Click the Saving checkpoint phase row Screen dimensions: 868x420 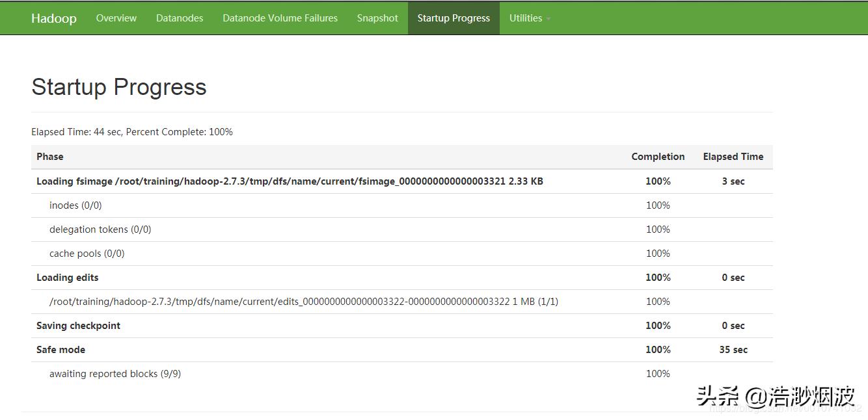pyautogui.click(x=78, y=326)
